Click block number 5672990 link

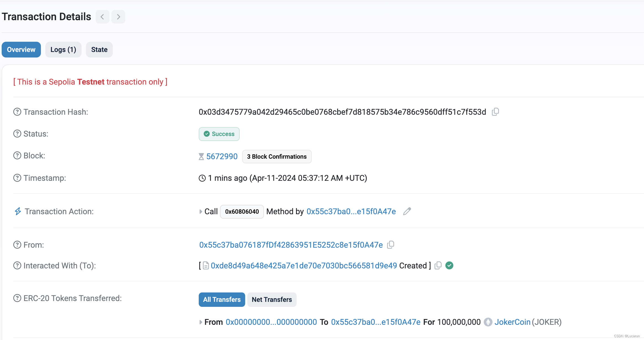[x=222, y=156]
